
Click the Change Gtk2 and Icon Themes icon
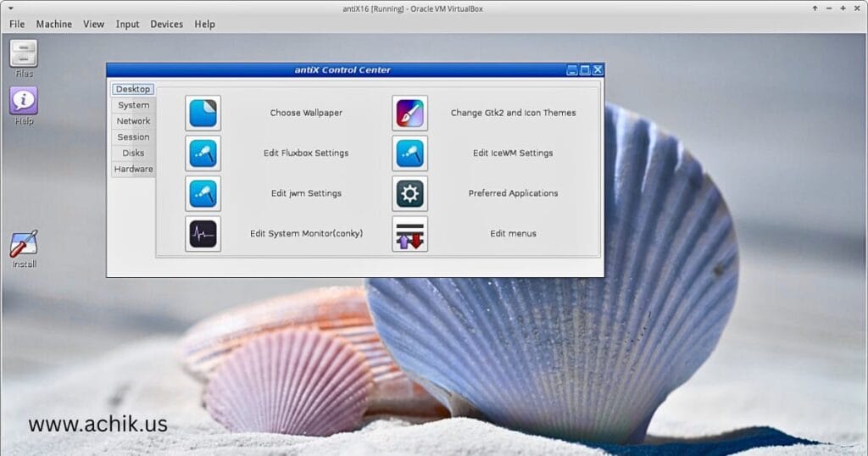pyautogui.click(x=409, y=113)
